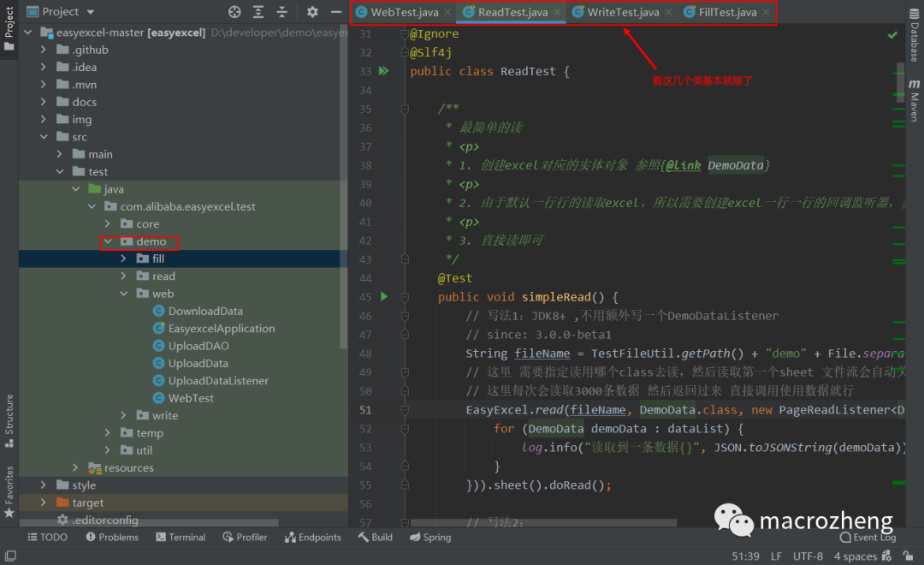The image size is (924, 565).
Task: Expand the main folder
Action: 59,154
